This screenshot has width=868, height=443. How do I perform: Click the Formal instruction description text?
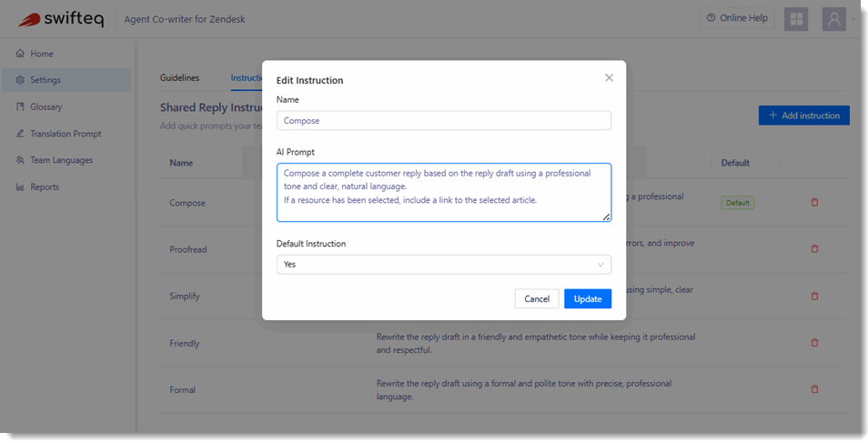coord(524,390)
